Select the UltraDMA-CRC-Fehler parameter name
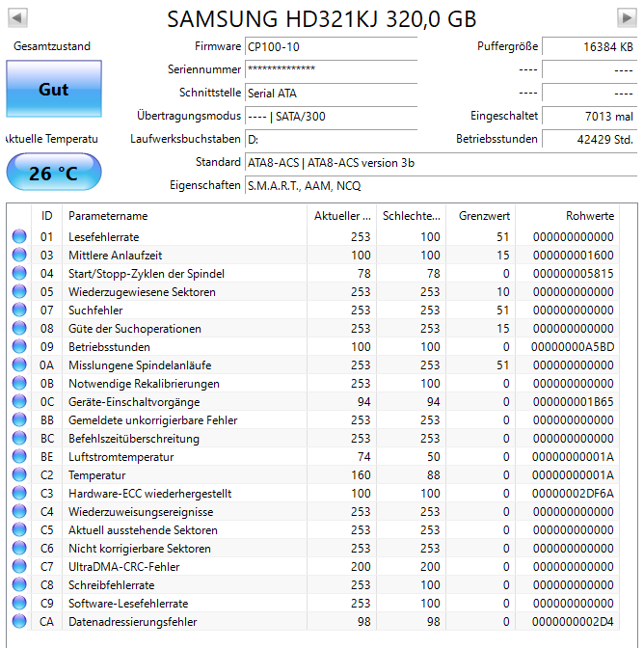 coord(124,567)
